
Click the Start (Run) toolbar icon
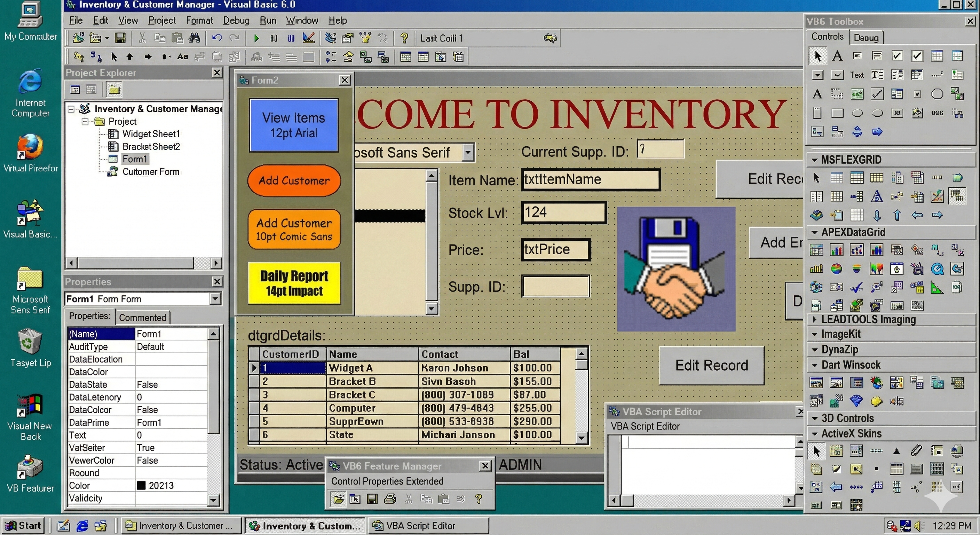[257, 38]
